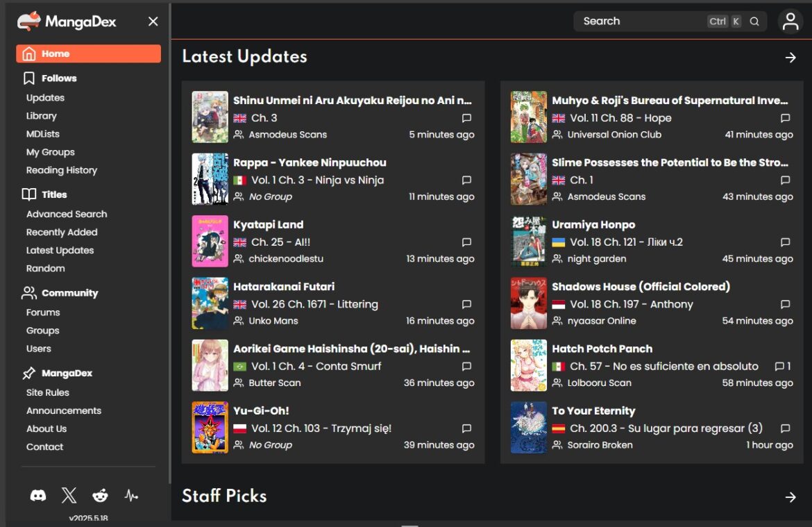Open comments for Shinu Unmei ni Aru chapter
This screenshot has width=812, height=527.
466,118
